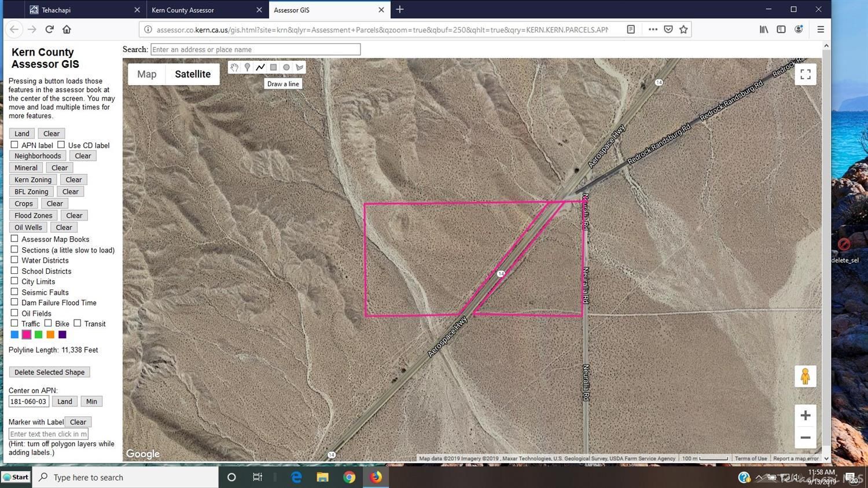Open the Terms of Use link

[750, 458]
